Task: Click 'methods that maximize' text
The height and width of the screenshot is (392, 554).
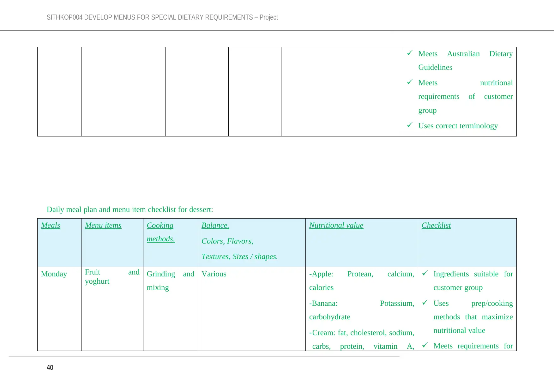Action: (473, 317)
